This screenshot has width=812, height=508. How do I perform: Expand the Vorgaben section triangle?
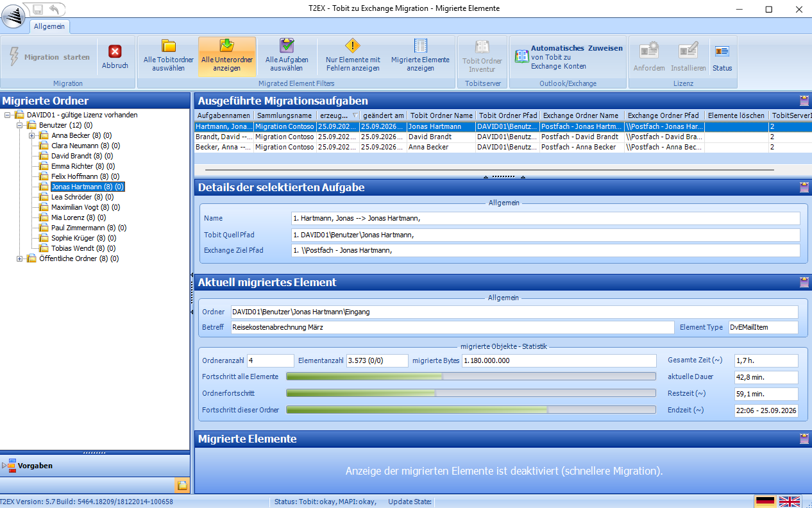click(4, 465)
